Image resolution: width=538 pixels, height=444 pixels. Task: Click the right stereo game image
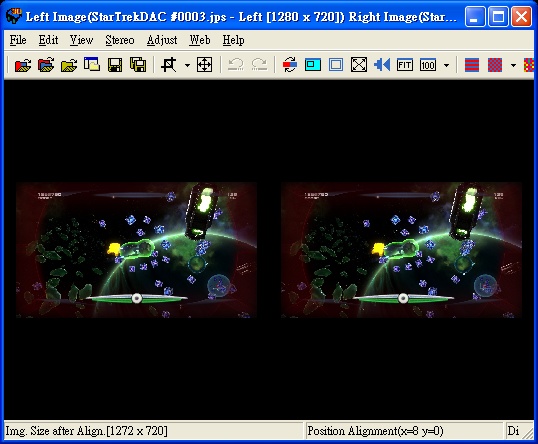coord(401,250)
